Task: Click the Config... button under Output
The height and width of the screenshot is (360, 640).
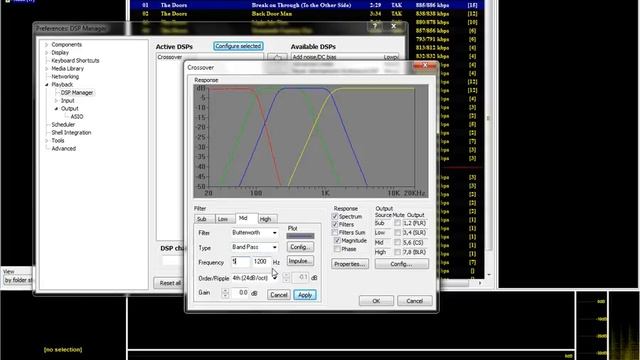Action: point(402,264)
